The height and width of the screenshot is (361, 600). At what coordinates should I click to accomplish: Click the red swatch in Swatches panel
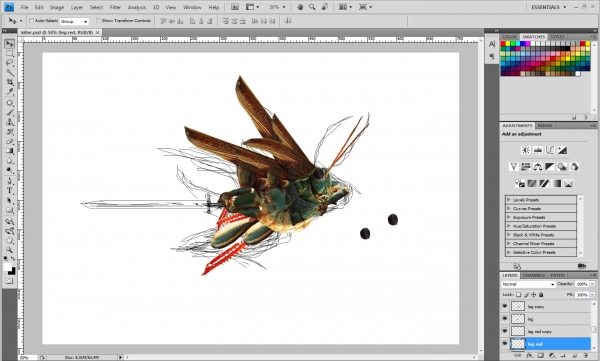click(503, 44)
